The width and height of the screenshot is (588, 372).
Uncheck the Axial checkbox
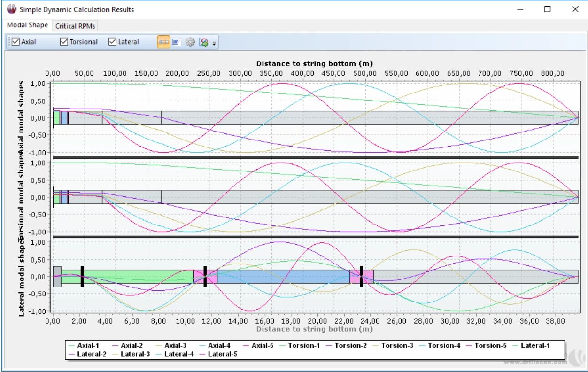(x=24, y=42)
